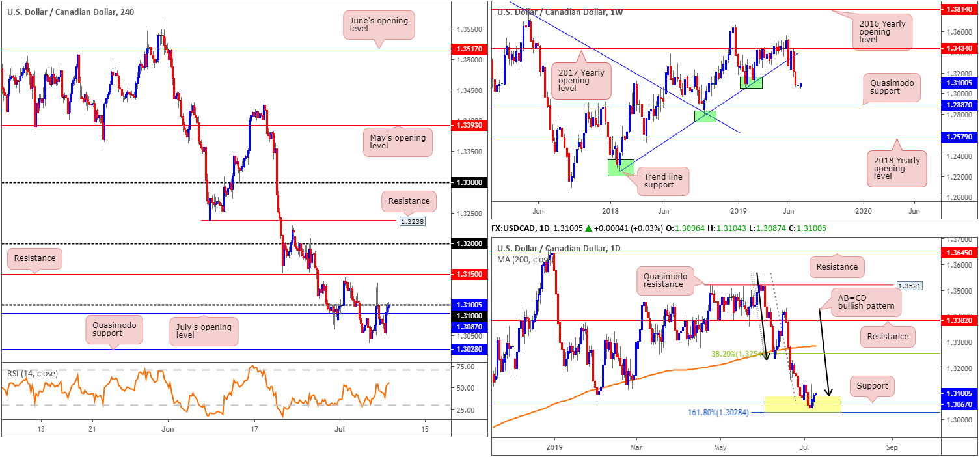Click the 1.35170 price label
The height and width of the screenshot is (457, 980).
[x=469, y=49]
